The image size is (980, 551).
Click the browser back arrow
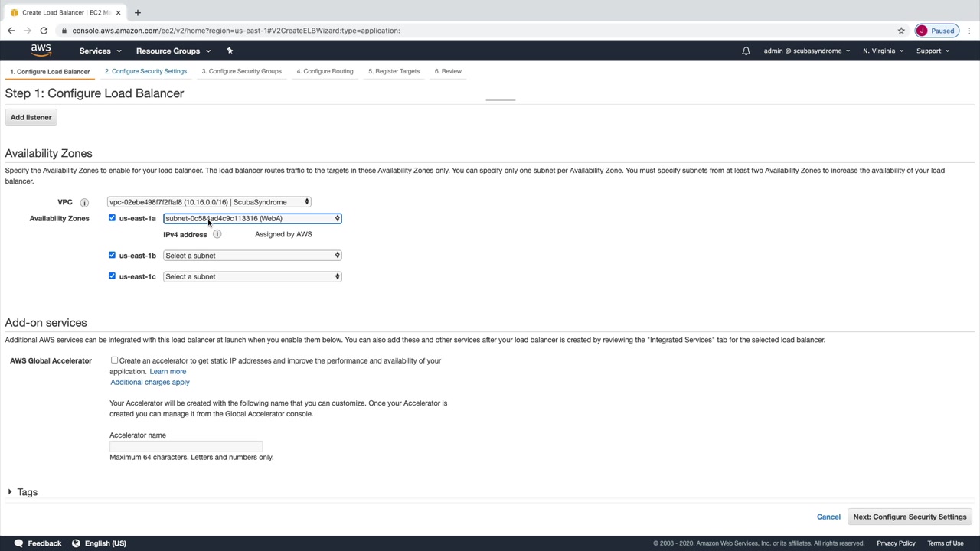pyautogui.click(x=11, y=31)
